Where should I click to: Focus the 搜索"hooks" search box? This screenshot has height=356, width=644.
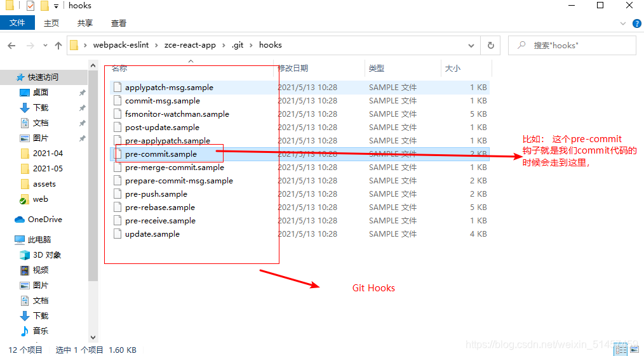pyautogui.click(x=572, y=46)
